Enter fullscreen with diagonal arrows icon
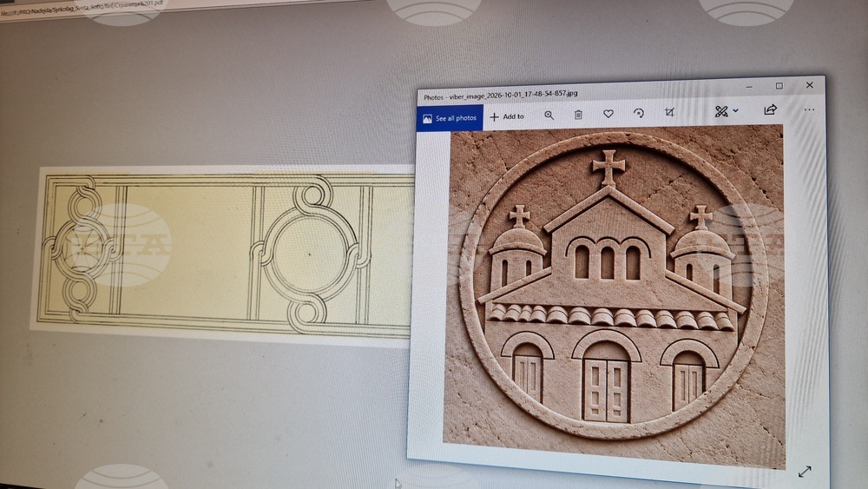The image size is (868, 489). [x=805, y=472]
